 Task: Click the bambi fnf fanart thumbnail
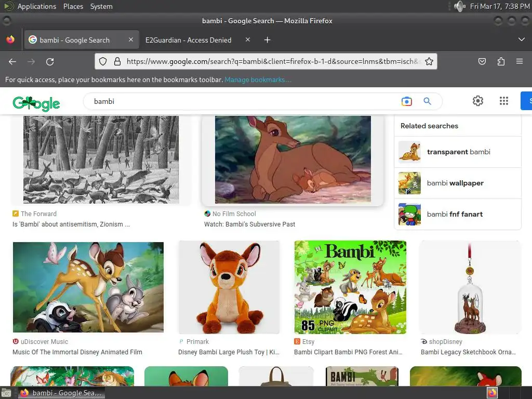click(x=409, y=215)
